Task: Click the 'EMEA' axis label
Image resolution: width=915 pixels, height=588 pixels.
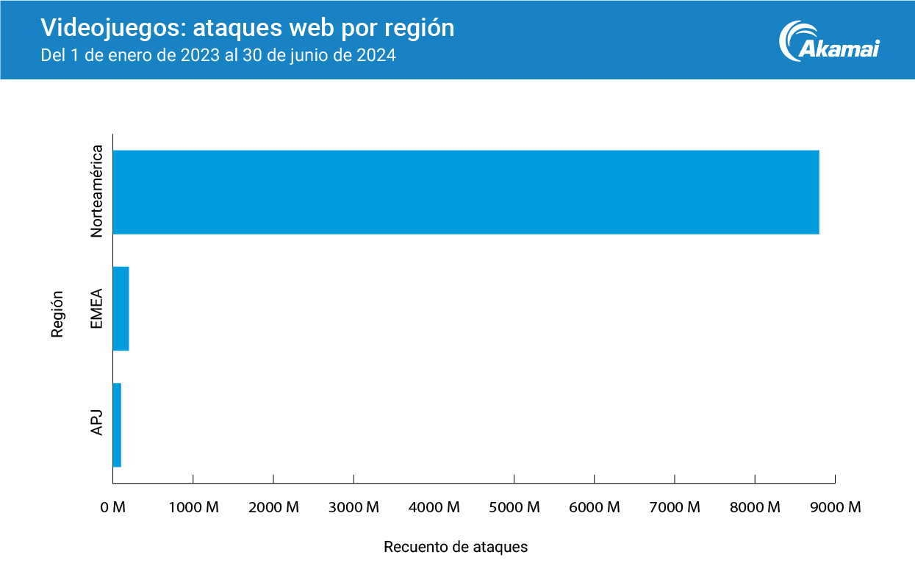Action: click(96, 309)
